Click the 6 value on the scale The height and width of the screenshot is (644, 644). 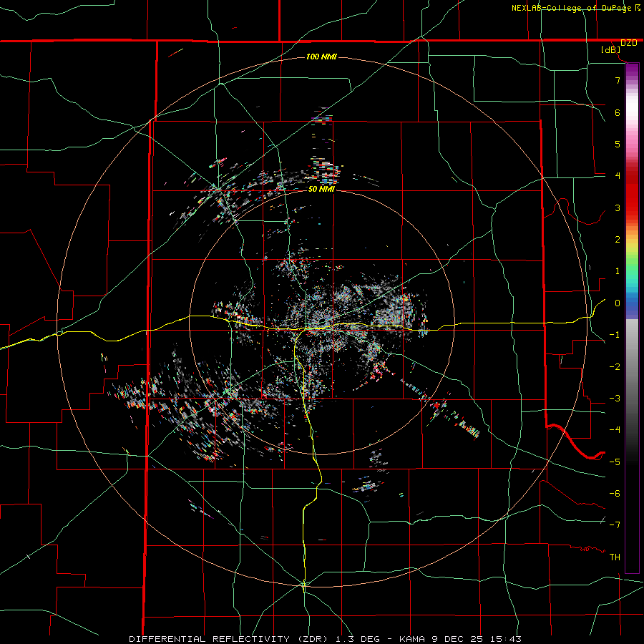coord(618,112)
